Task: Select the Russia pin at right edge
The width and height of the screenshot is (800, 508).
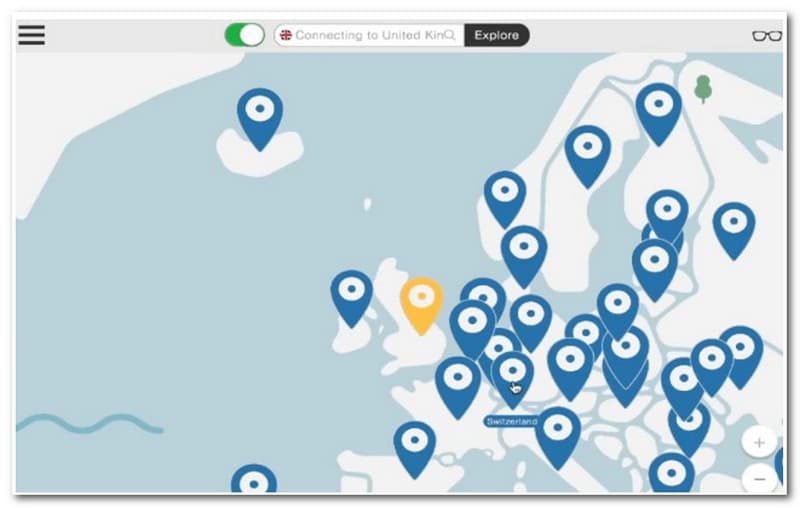Action: point(734,231)
